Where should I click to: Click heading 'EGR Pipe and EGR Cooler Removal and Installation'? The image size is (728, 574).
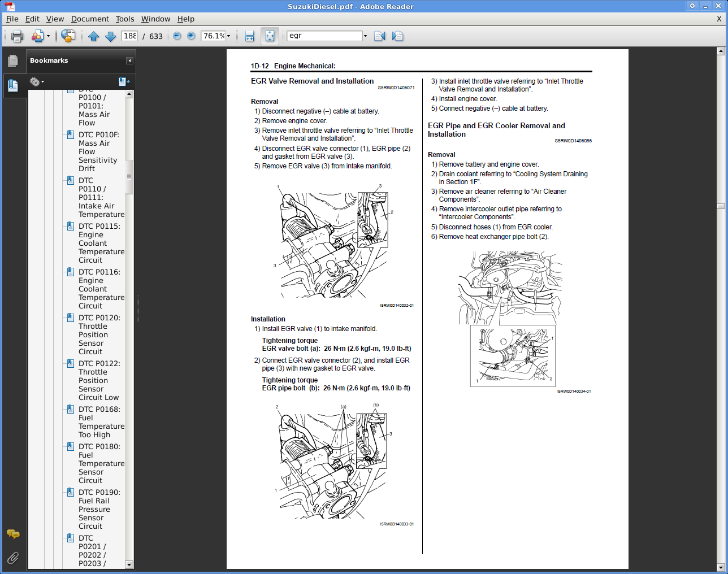(x=496, y=130)
